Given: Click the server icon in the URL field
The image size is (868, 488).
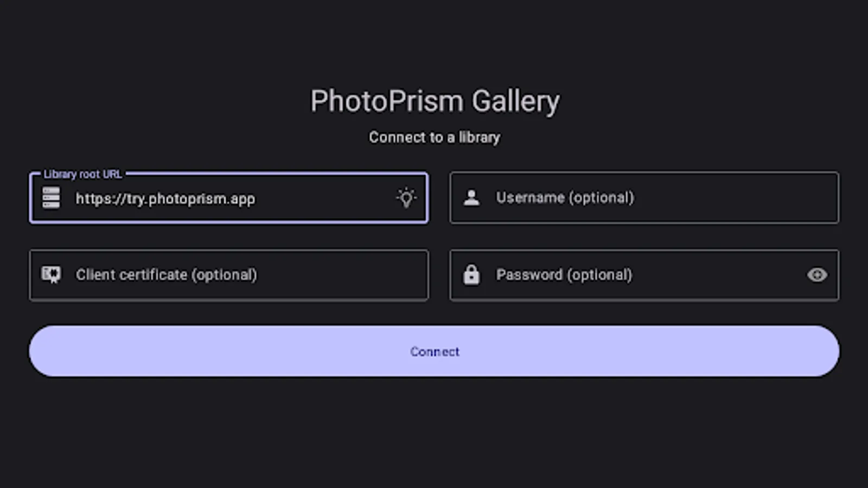Looking at the screenshot, I should [x=51, y=198].
